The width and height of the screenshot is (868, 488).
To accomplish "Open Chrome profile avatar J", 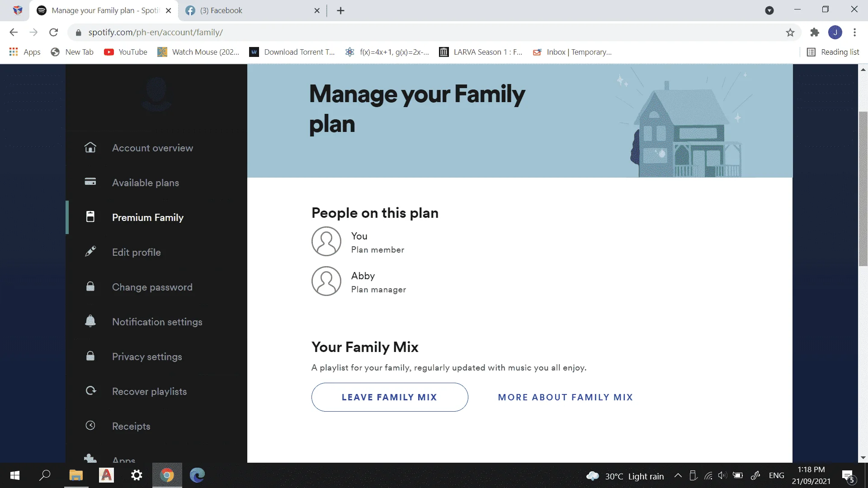I will tap(835, 32).
